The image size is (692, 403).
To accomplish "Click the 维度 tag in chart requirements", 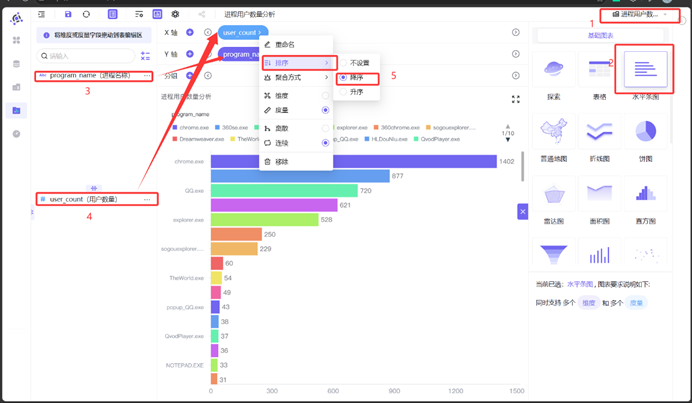I will click(x=589, y=303).
